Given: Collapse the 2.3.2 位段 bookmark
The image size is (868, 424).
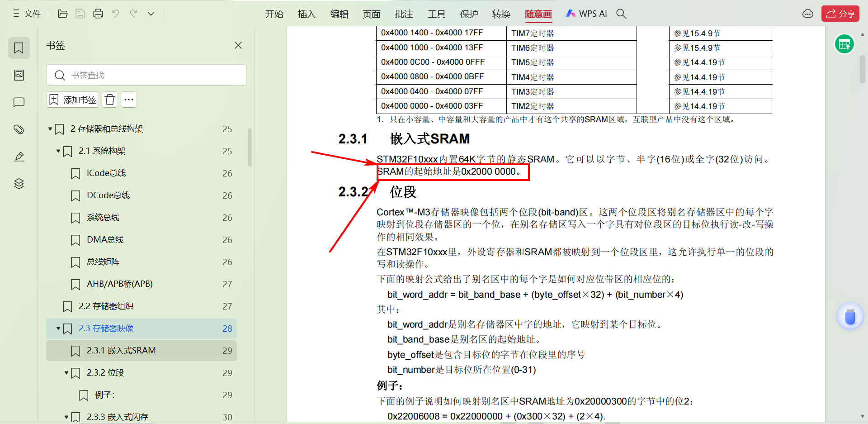Looking at the screenshot, I should click(x=66, y=373).
